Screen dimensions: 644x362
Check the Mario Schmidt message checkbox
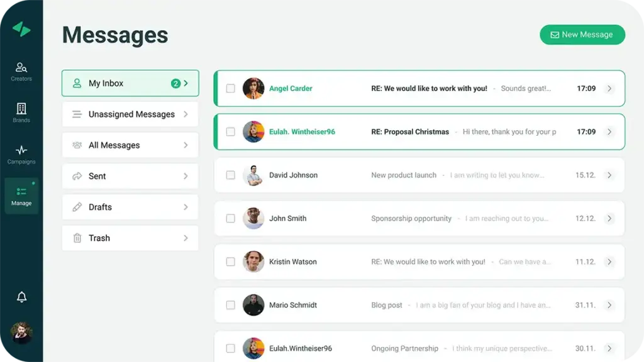click(230, 305)
